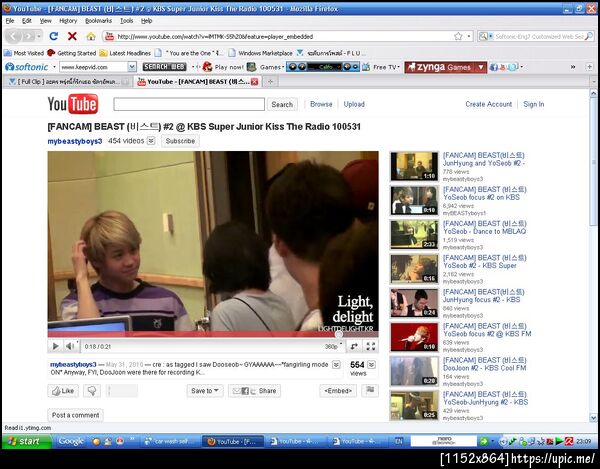Open mybeastyboys3 channel link under title
This screenshot has height=469, width=600.
coord(75,141)
